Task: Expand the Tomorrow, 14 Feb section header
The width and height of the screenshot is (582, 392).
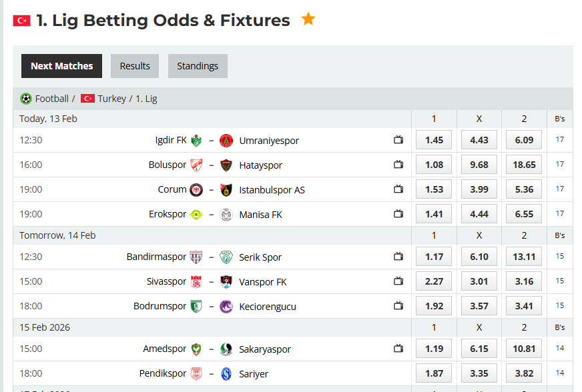Action: (56, 235)
